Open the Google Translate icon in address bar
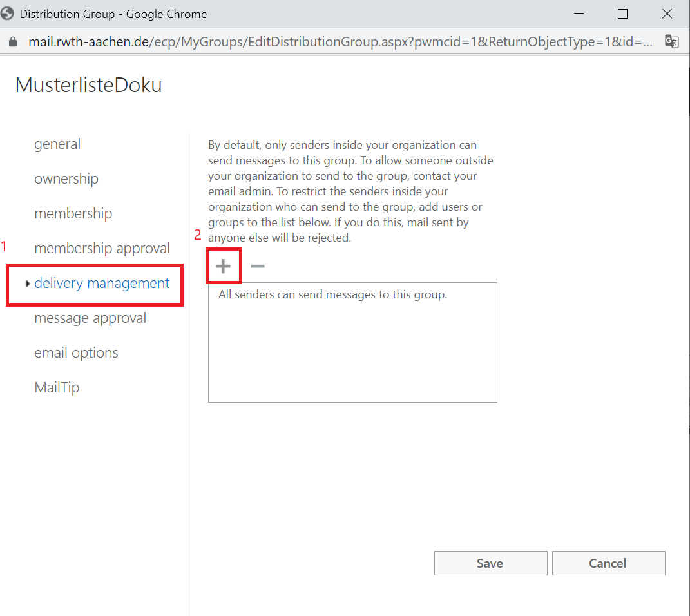This screenshot has height=616, width=690. [671, 42]
